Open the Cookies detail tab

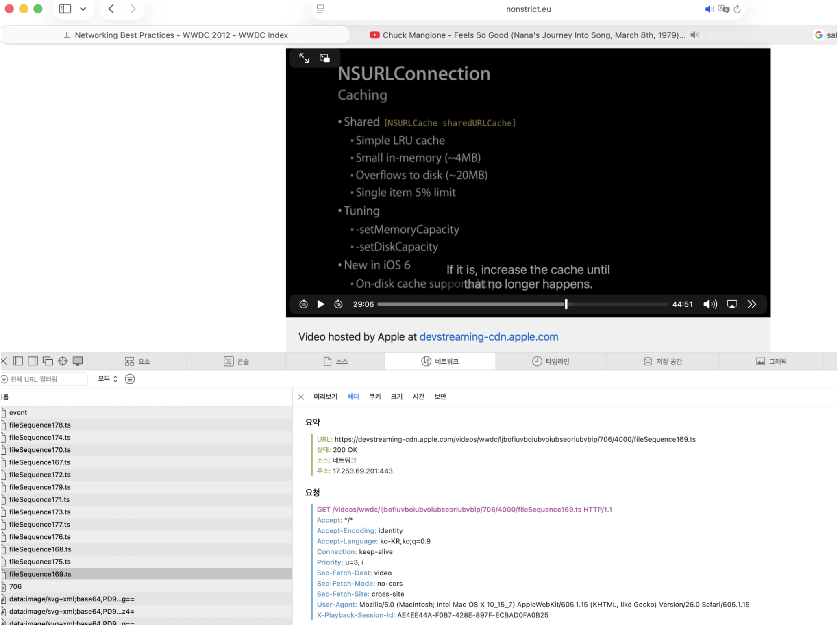[x=374, y=397]
